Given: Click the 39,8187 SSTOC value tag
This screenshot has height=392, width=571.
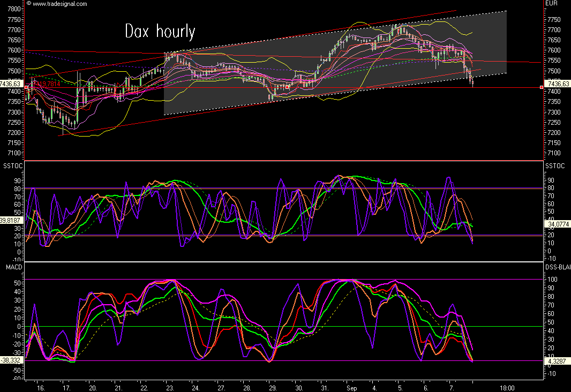Looking at the screenshot, I should coord(12,220).
